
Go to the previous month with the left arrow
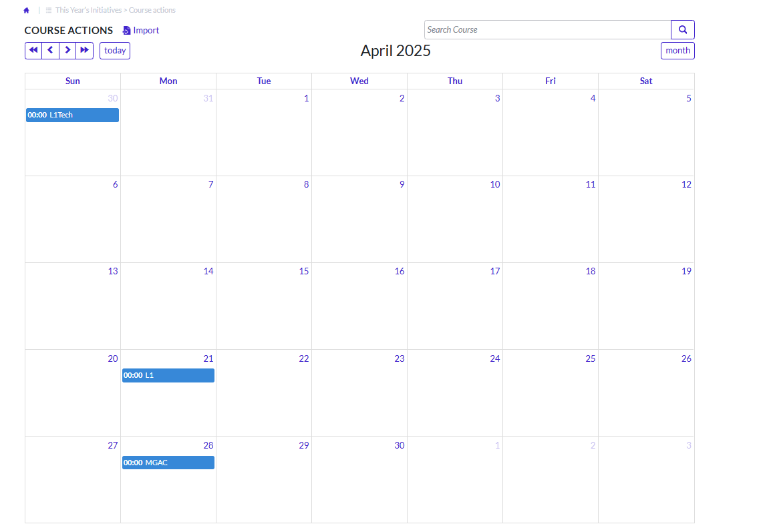coord(50,50)
